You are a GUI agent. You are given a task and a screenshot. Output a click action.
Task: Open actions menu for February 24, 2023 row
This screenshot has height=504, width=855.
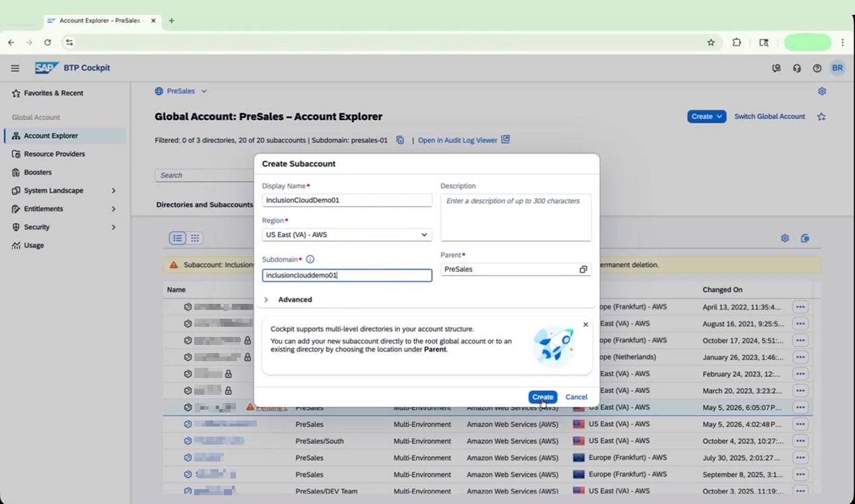pyautogui.click(x=800, y=374)
